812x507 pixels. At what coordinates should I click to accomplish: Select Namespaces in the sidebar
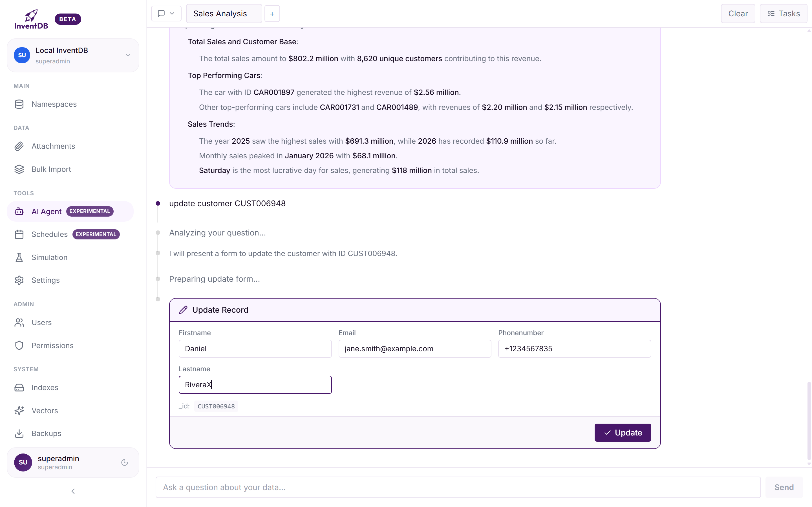pos(54,104)
